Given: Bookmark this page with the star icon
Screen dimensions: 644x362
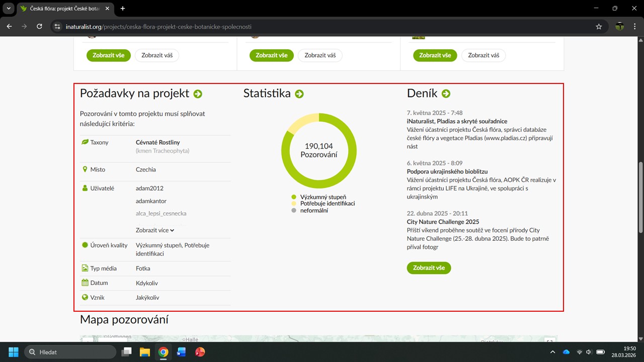Looking at the screenshot, I should 599,27.
